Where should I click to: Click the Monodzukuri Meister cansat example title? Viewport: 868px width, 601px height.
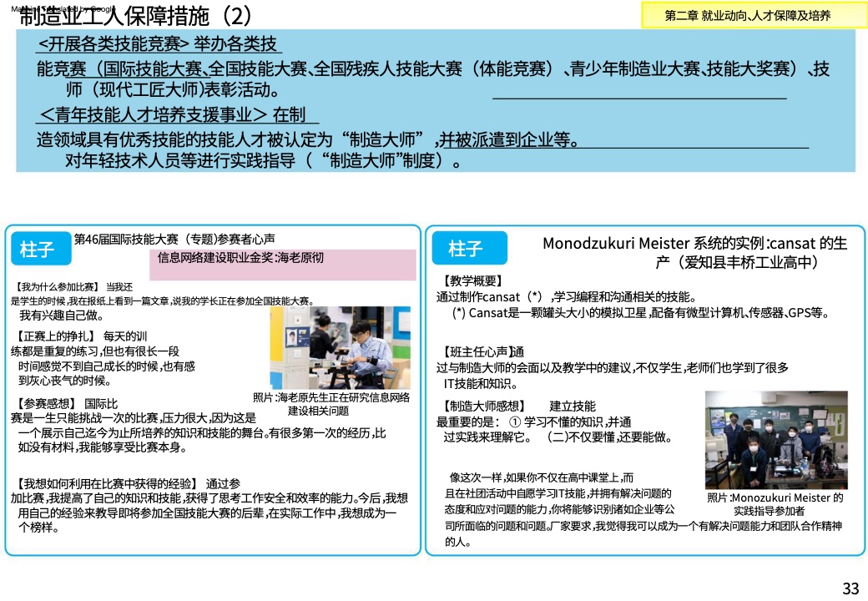click(694, 252)
